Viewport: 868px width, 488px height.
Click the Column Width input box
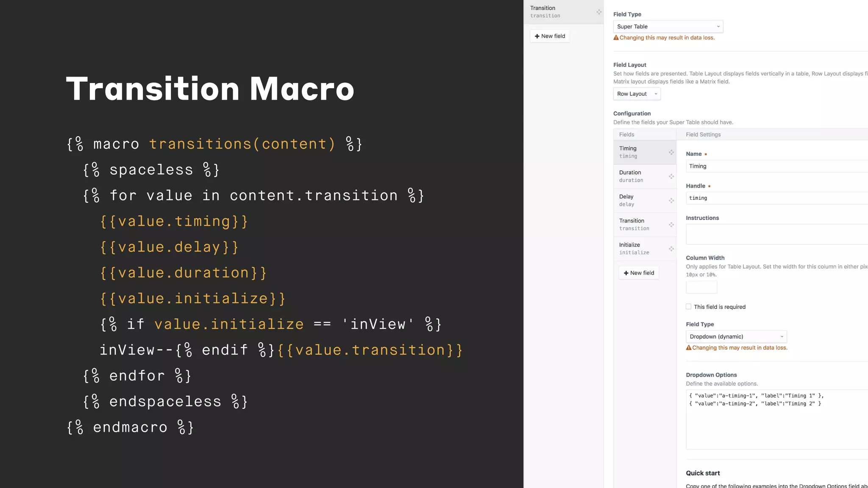(701, 287)
